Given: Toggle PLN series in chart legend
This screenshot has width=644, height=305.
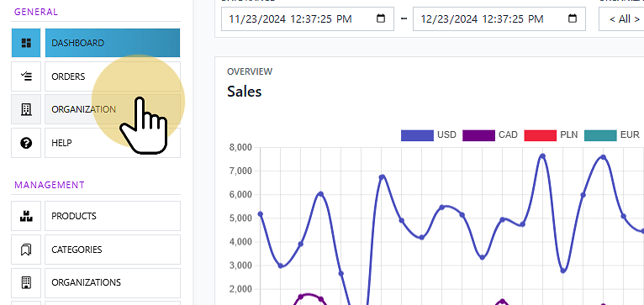Looking at the screenshot, I should [551, 135].
